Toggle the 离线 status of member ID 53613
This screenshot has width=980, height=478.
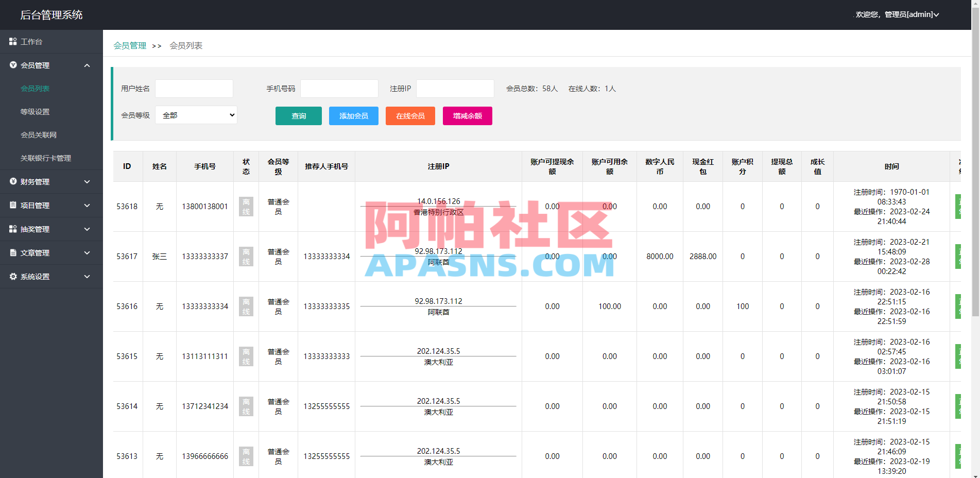click(x=246, y=456)
